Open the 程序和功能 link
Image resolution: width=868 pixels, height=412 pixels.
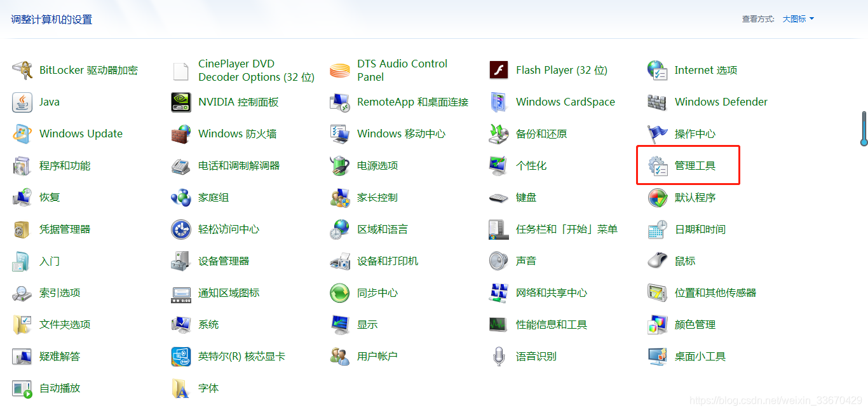click(x=65, y=165)
